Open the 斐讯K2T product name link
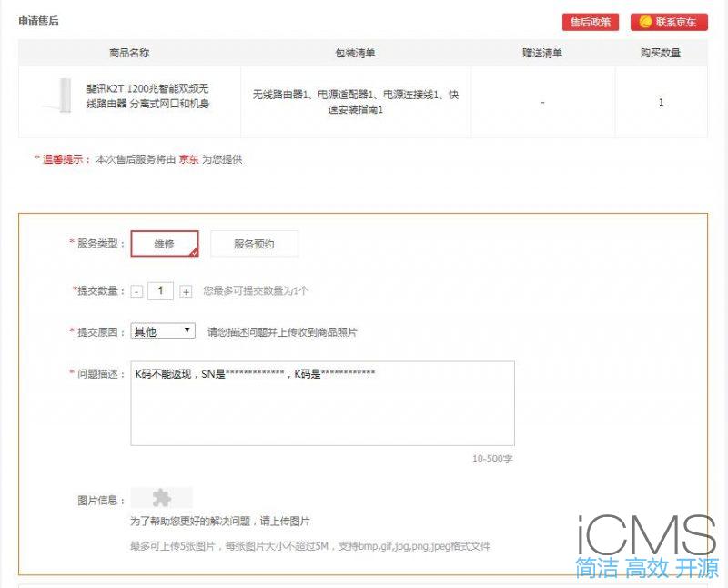The height and width of the screenshot is (588, 728). pos(147,96)
